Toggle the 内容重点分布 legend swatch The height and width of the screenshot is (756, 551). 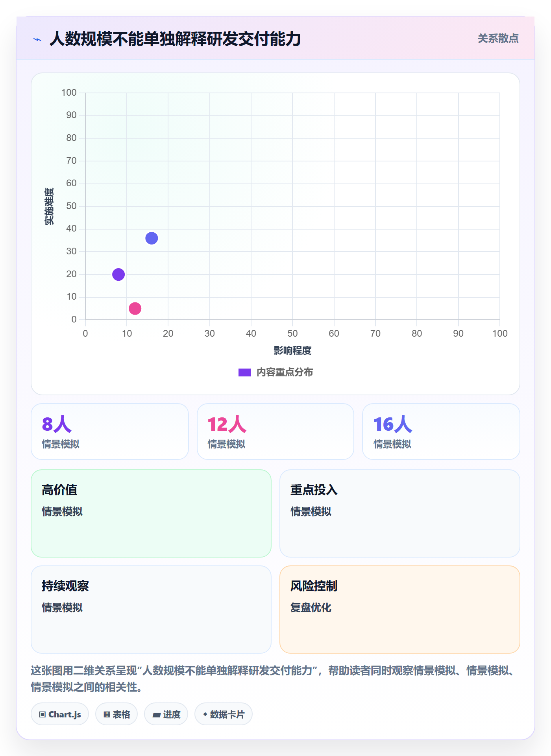pos(245,372)
